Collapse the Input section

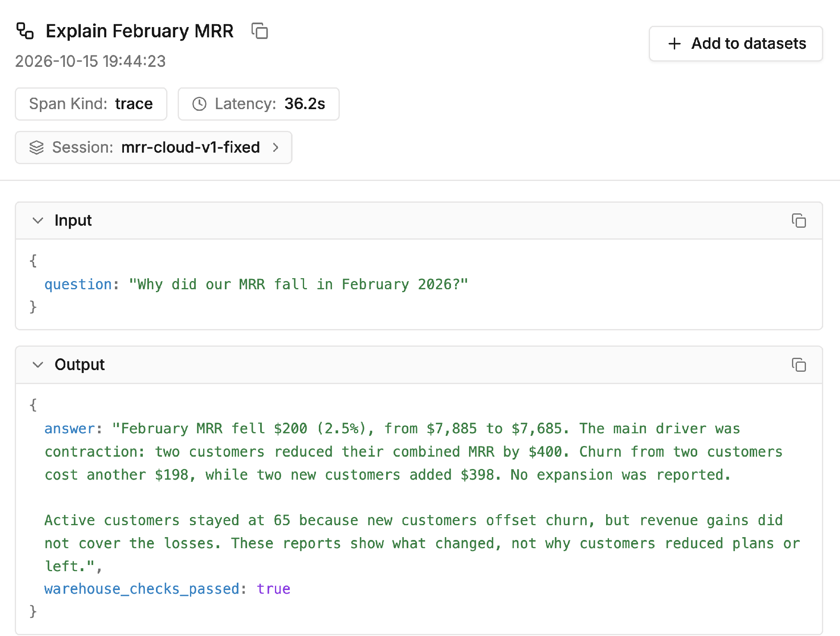[38, 221]
